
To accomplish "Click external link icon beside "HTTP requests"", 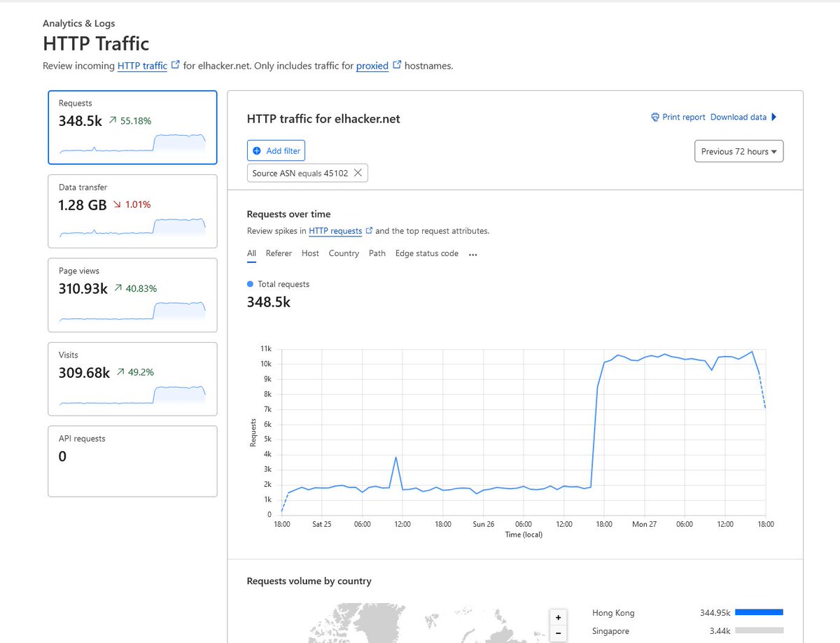I will click(x=367, y=230).
